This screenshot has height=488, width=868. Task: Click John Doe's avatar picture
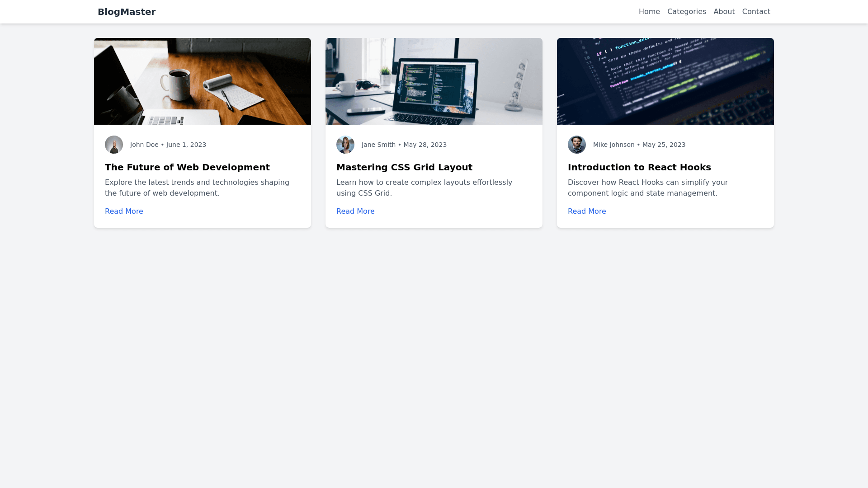coord(113,145)
